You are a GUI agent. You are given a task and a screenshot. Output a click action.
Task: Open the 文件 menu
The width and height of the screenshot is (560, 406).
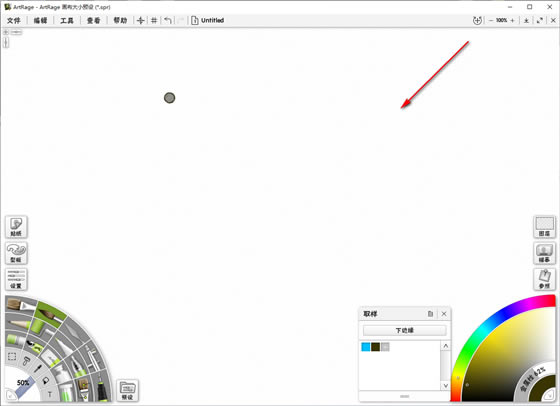14,20
